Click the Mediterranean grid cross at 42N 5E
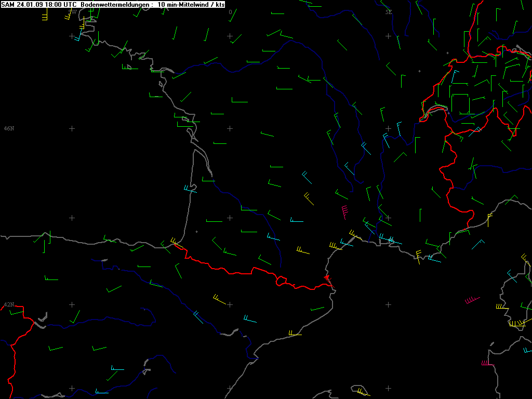Viewport: 532px width, 399px height. [x=388, y=304]
